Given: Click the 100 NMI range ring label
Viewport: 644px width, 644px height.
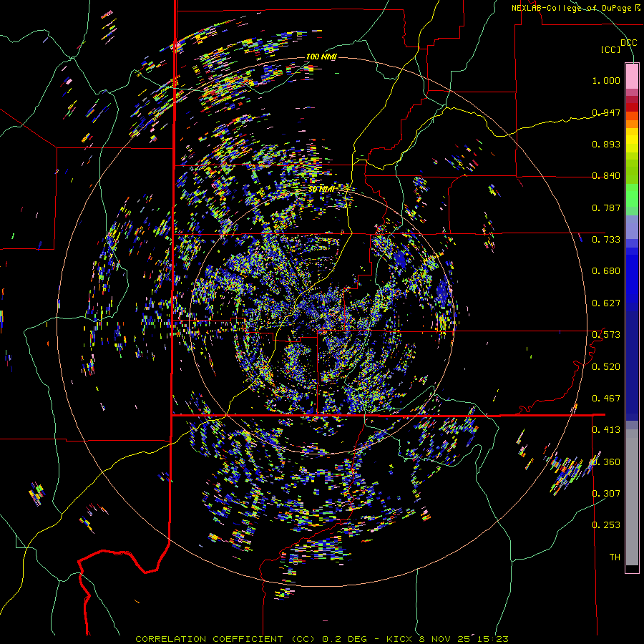Looking at the screenshot, I should 321,57.
